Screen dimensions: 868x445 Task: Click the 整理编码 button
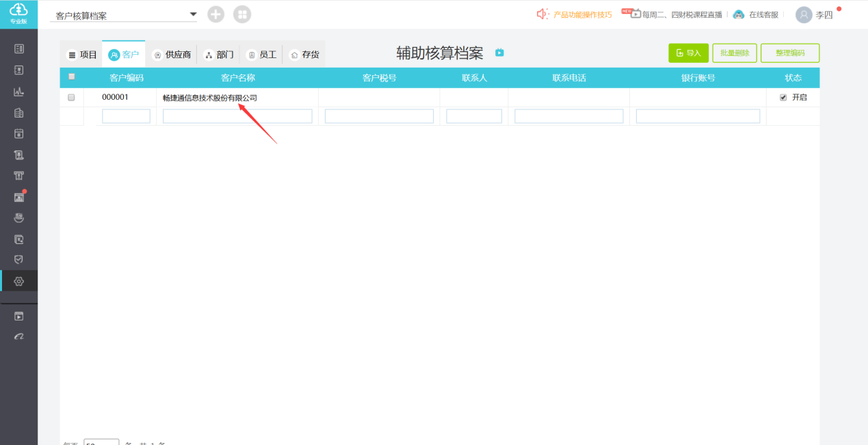(x=789, y=53)
